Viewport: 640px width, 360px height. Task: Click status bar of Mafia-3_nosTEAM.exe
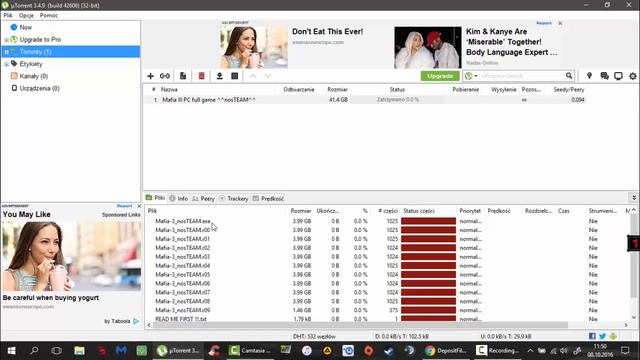click(x=428, y=221)
